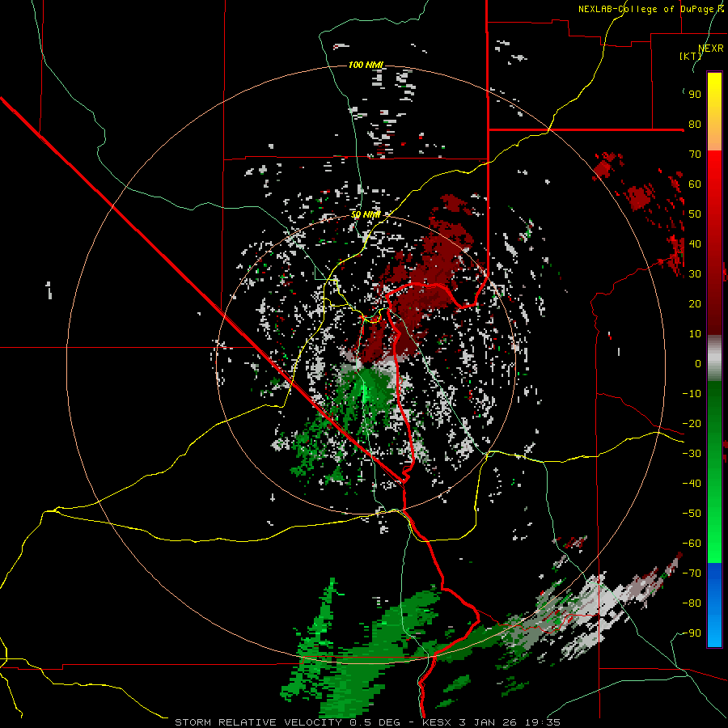Click the "19:35" time in the caption
The width and height of the screenshot is (728, 728).
pyautogui.click(x=543, y=722)
